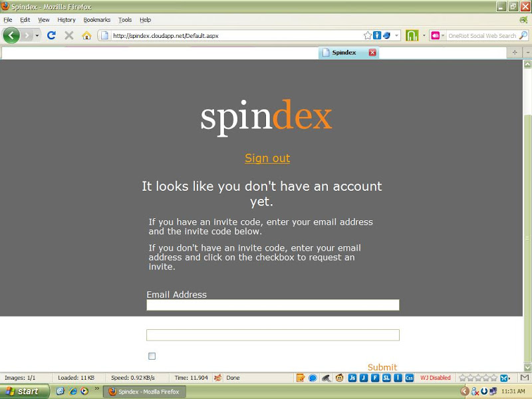Click the vertical scrollbar thumb
This screenshot has height=399, width=532.
coord(527,239)
